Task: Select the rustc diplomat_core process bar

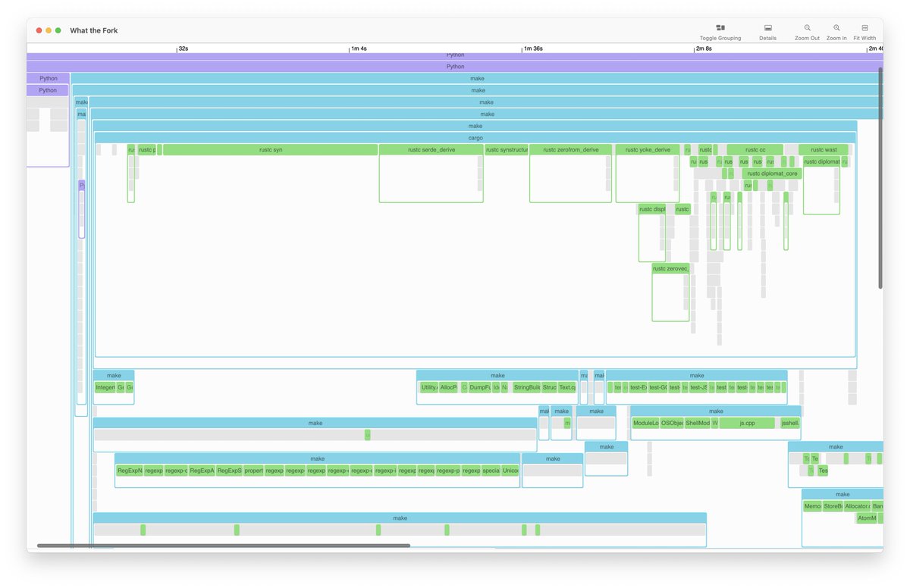Action: coord(772,174)
